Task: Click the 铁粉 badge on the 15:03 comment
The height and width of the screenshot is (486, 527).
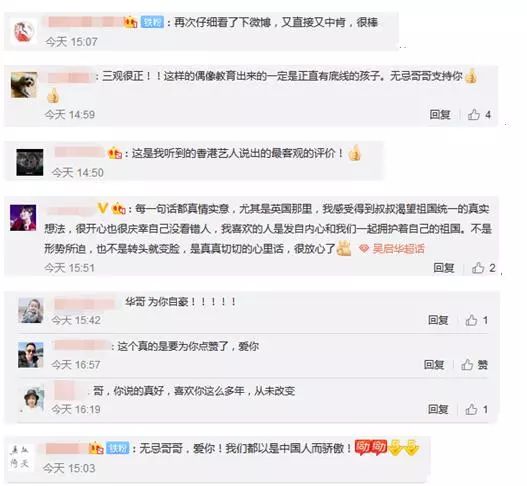Action: tap(118, 448)
